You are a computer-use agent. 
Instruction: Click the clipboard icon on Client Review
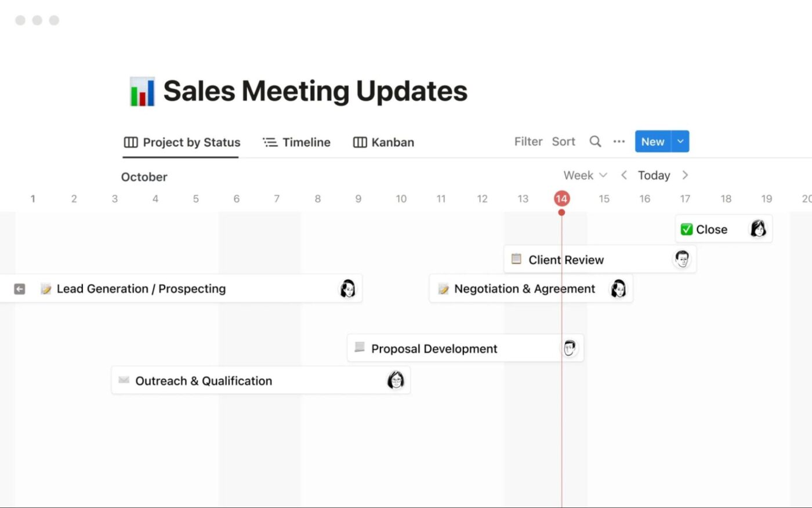pyautogui.click(x=516, y=259)
